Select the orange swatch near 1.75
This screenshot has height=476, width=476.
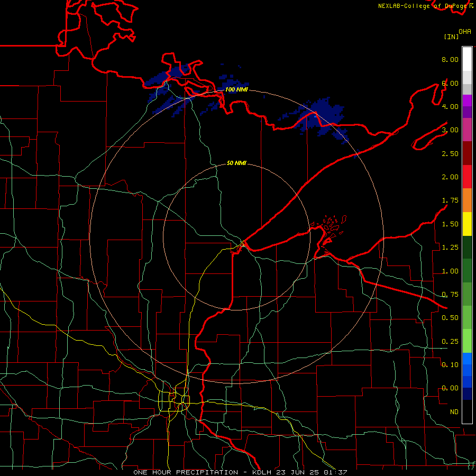(x=467, y=200)
